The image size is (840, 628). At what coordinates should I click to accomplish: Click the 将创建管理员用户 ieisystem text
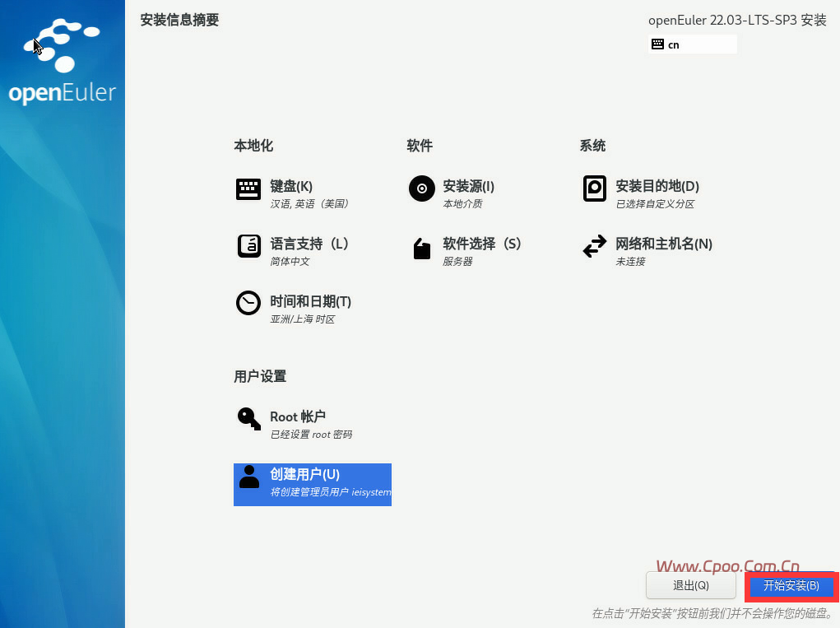(x=331, y=492)
